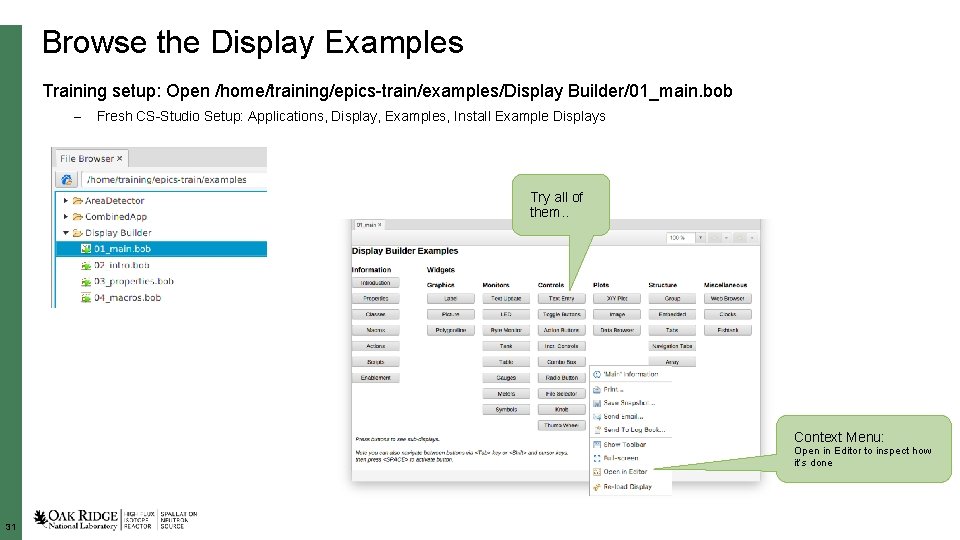Open the 100 % zoom dropdown arrow
Screen dimensions: 960x540
[x=700, y=238]
